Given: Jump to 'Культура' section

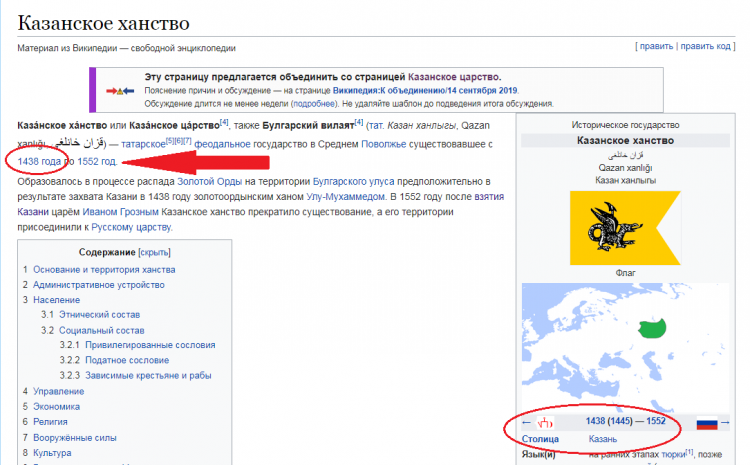Looking at the screenshot, I should pos(52,453).
